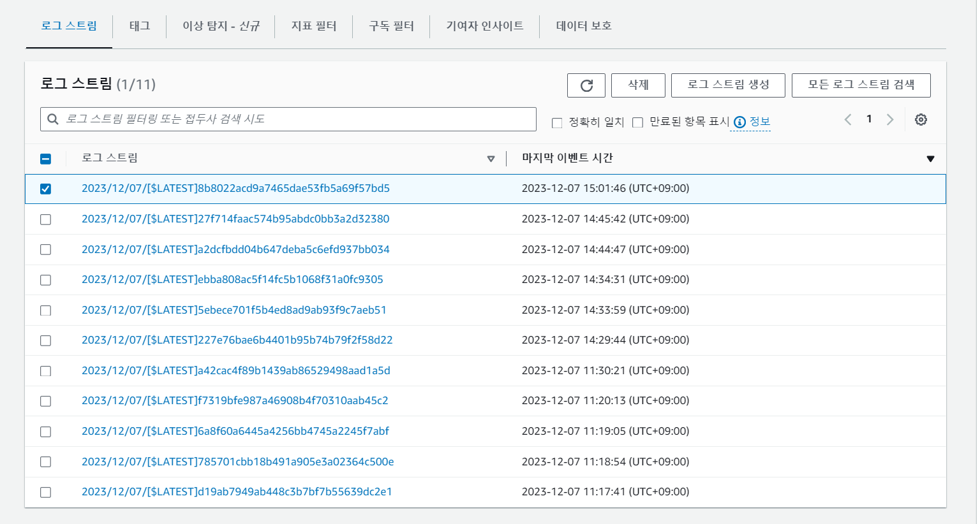Open the table settings gear icon
This screenshot has width=980, height=524.
(x=921, y=120)
